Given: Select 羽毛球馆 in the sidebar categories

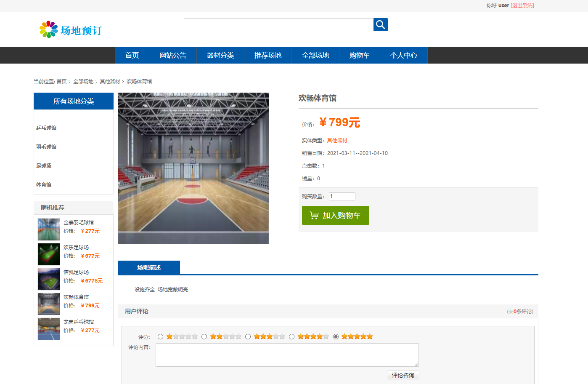Looking at the screenshot, I should point(46,147).
